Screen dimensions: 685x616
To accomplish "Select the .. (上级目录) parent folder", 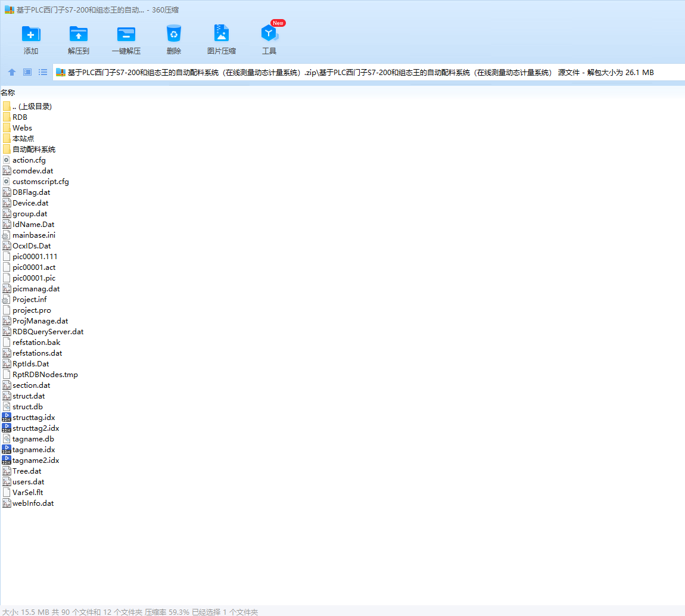I will coord(27,107).
